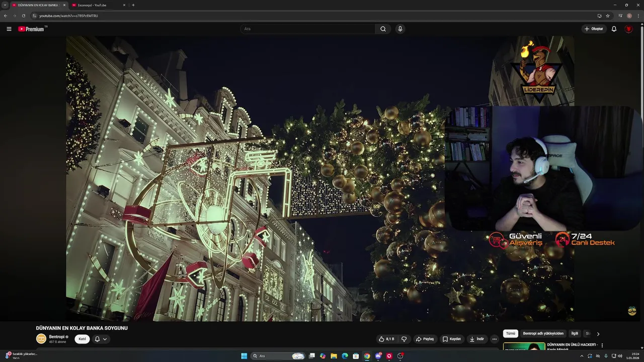Start voice search with microphone icon

400,29
